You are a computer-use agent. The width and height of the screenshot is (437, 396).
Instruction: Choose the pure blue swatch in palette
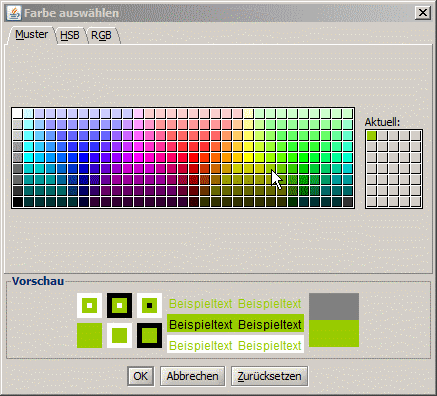pyautogui.click(x=84, y=158)
